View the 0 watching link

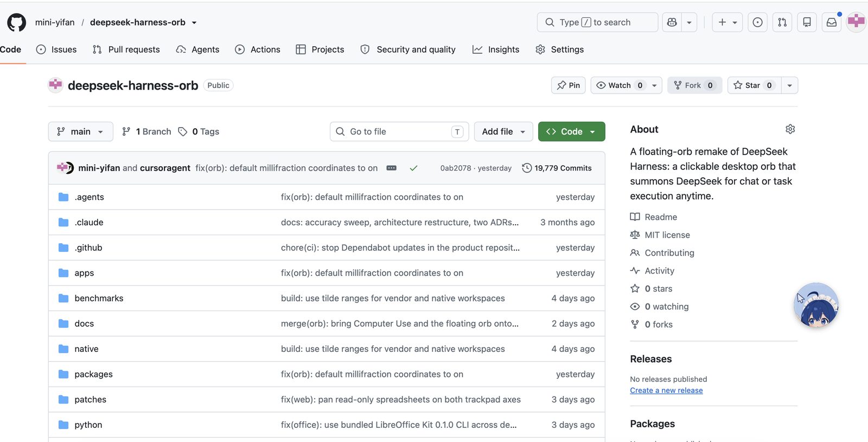(659, 307)
